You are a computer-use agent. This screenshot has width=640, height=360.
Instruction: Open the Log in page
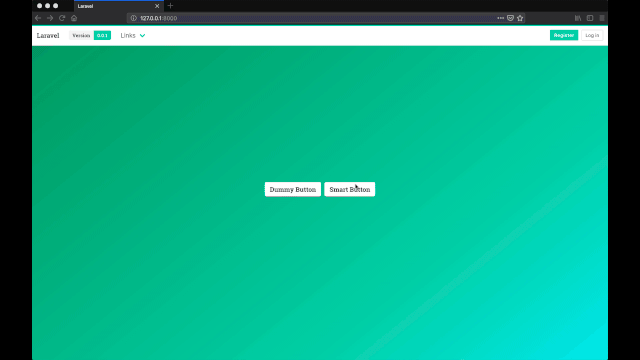click(x=592, y=35)
